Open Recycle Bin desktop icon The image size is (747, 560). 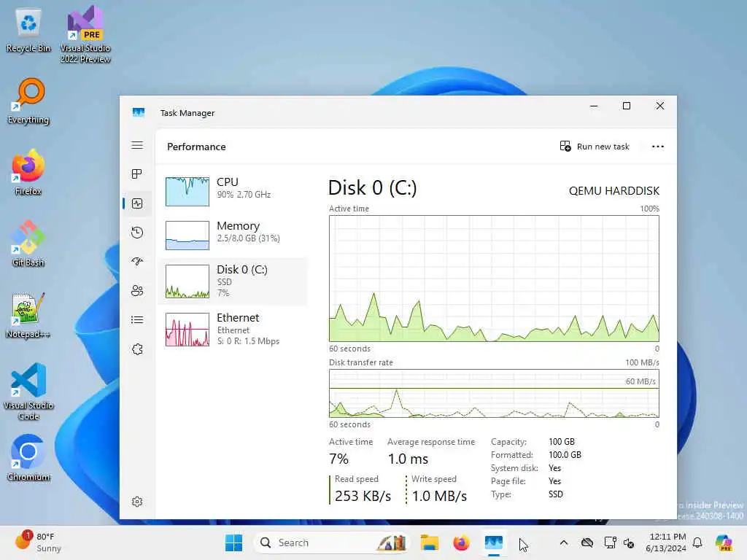tap(28, 31)
